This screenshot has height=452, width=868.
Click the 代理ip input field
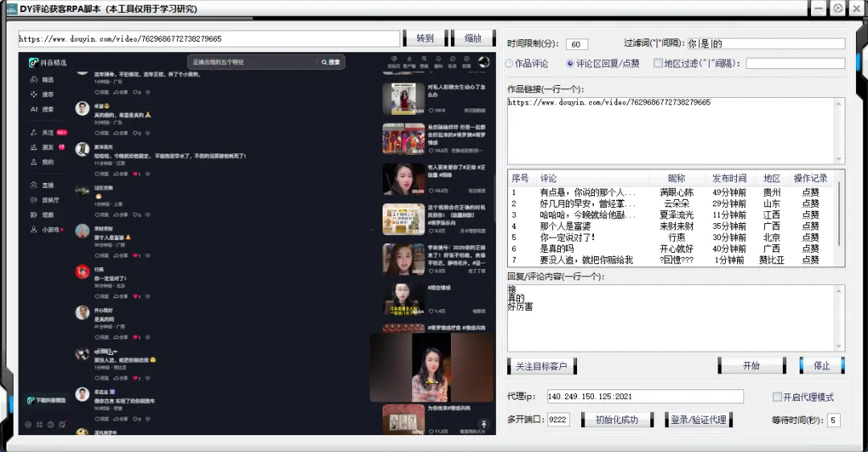645,396
